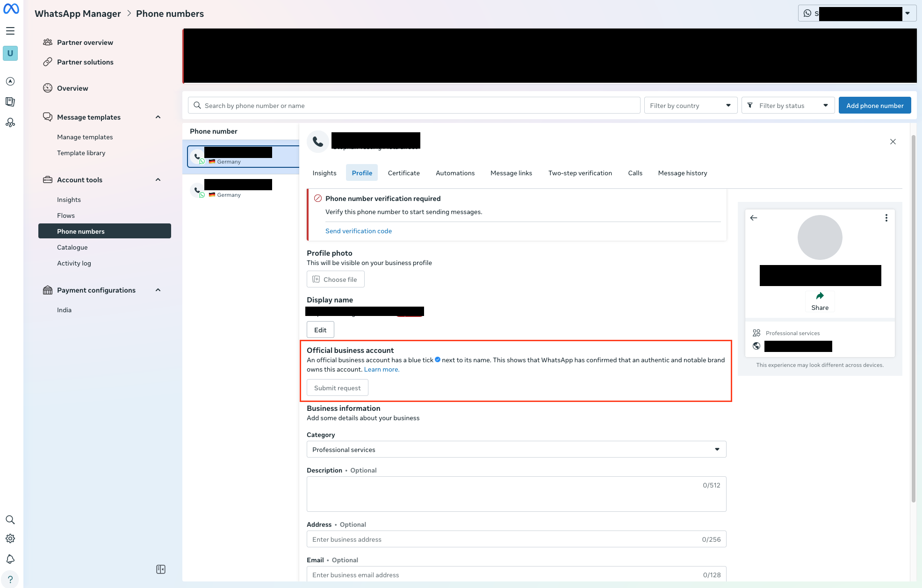Open the Filter by country dropdown
The width and height of the screenshot is (922, 588).
(x=690, y=106)
